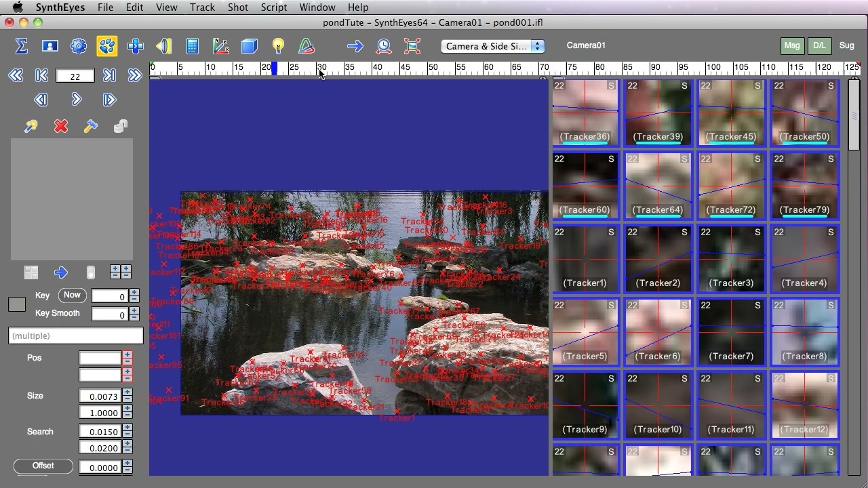Viewport: 868px width, 488px height.
Task: Click the hammer tool icon
Action: coord(90,126)
